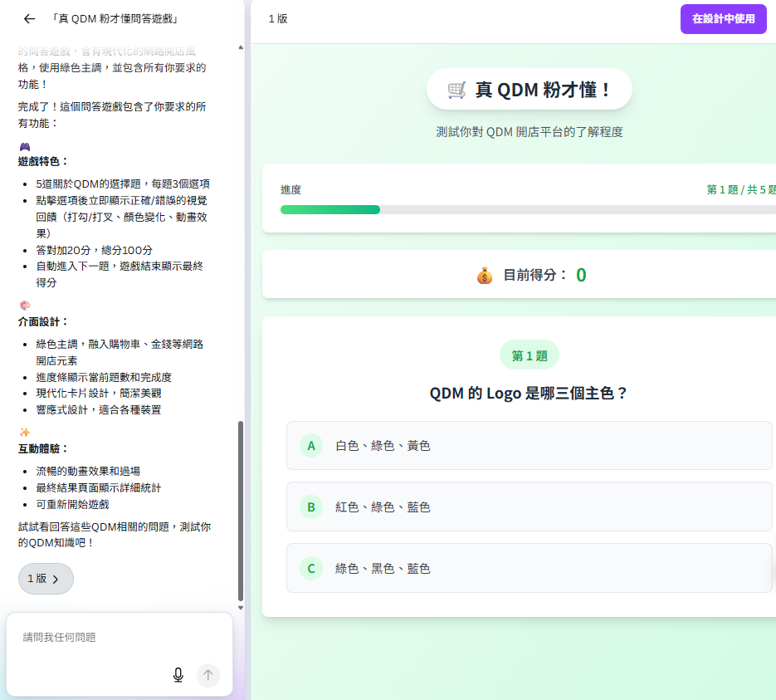Viewport: 776px width, 700px height.
Task: Click the sparkles emoji above 互動體驗
Action: coord(25,432)
